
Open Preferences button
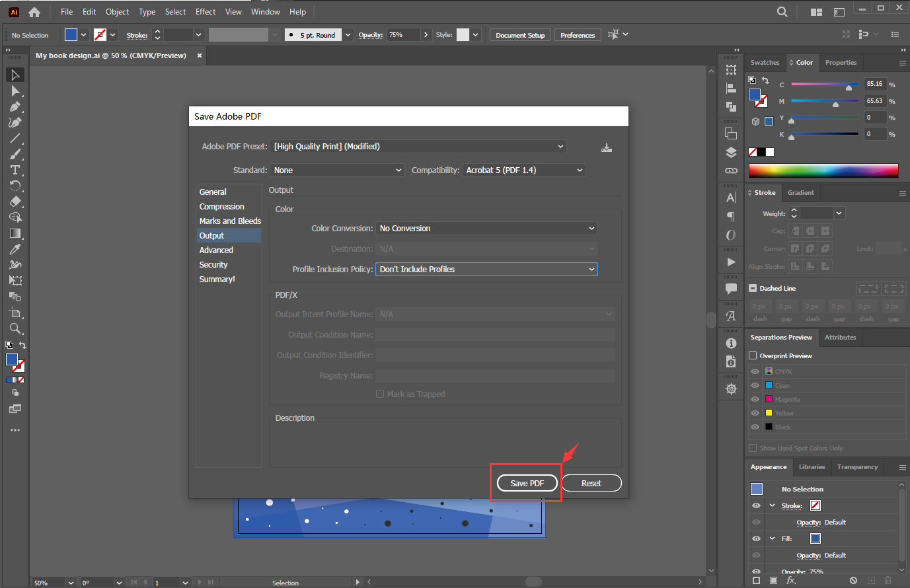578,35
